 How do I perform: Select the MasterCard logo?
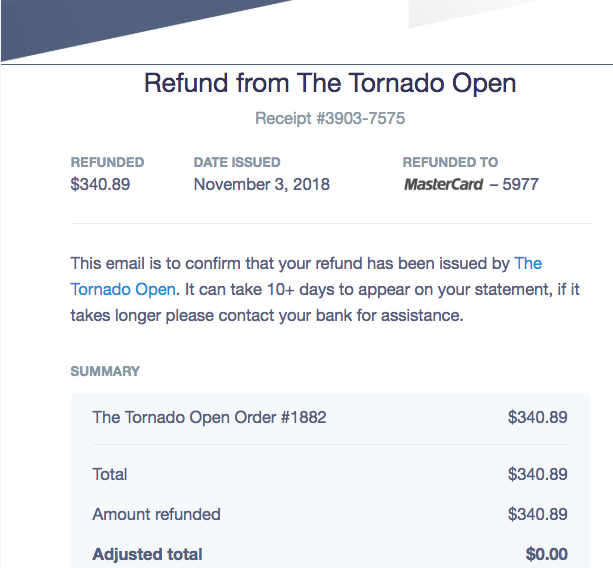[x=443, y=185]
